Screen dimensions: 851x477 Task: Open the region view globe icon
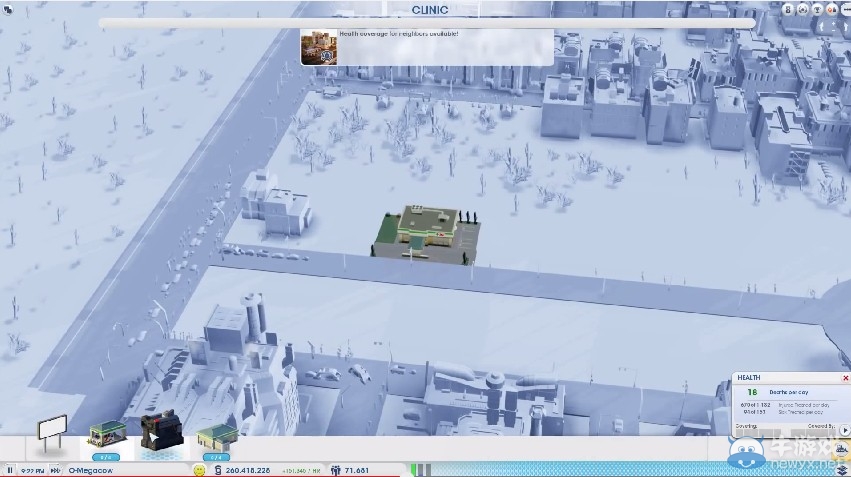coord(803,10)
